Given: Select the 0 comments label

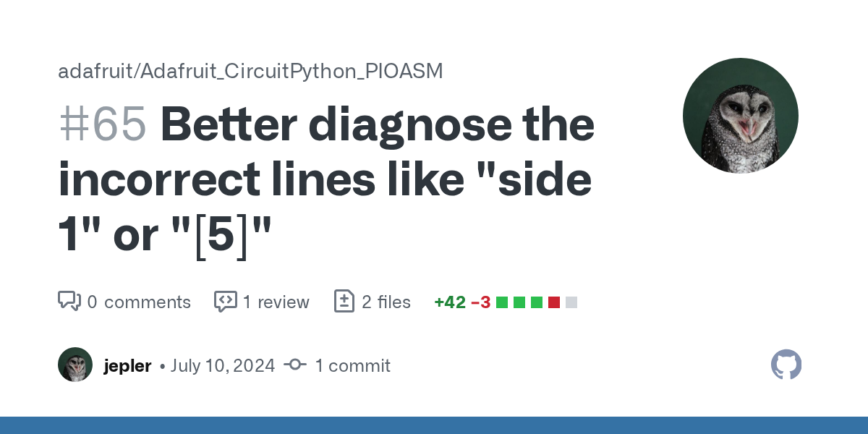Looking at the screenshot, I should 139,302.
